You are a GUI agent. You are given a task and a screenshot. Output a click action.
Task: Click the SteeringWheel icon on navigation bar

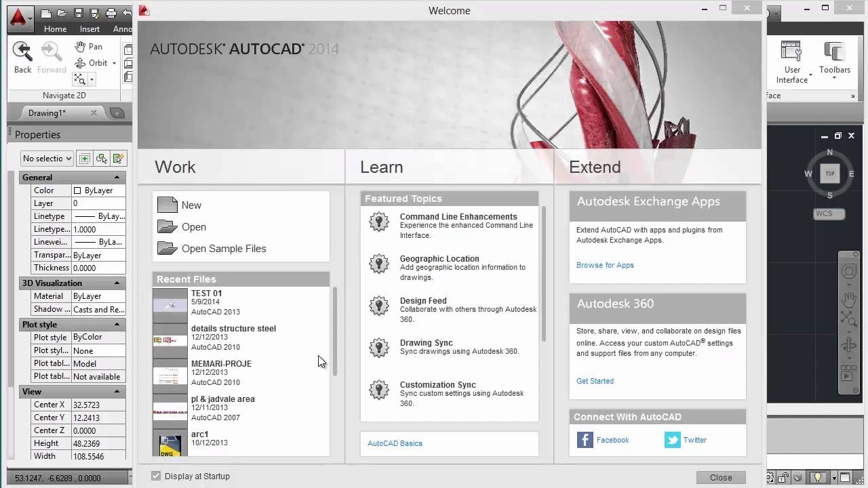pyautogui.click(x=848, y=272)
